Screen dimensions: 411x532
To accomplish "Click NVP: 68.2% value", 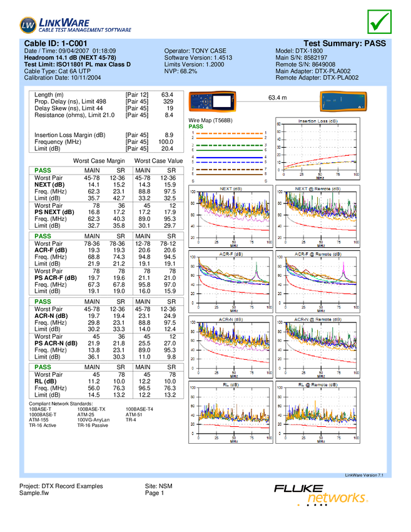I will click(181, 71).
